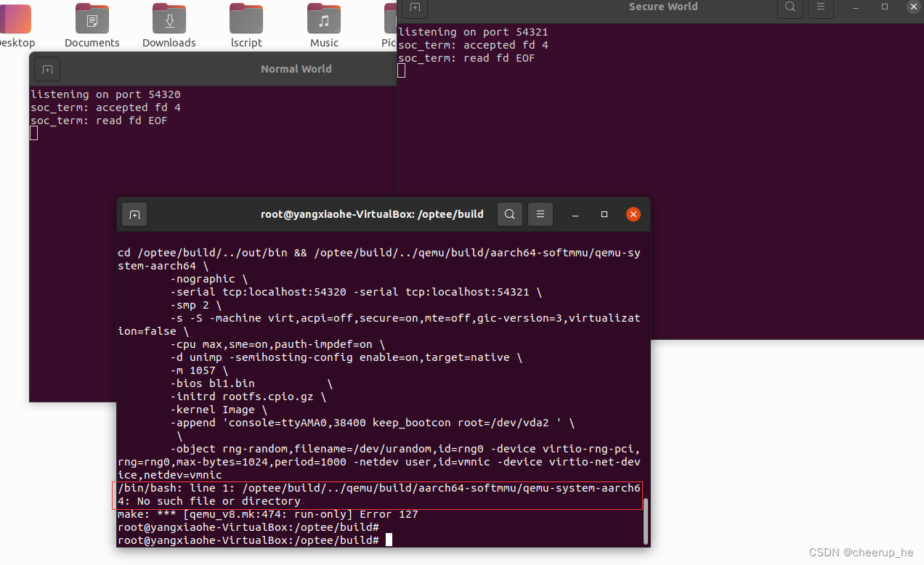Minimize the Secure World window

pyautogui.click(x=855, y=7)
